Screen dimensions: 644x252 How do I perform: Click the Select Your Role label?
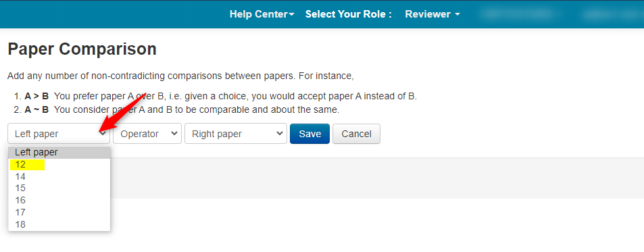[348, 14]
